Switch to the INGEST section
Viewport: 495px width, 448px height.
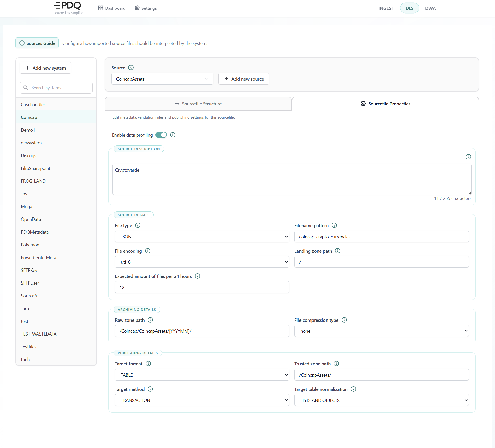[386, 8]
